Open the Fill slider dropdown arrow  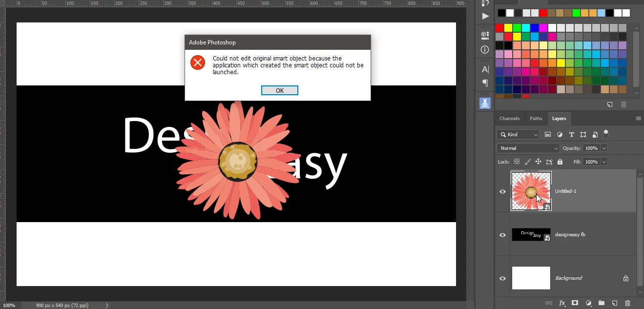coord(604,162)
